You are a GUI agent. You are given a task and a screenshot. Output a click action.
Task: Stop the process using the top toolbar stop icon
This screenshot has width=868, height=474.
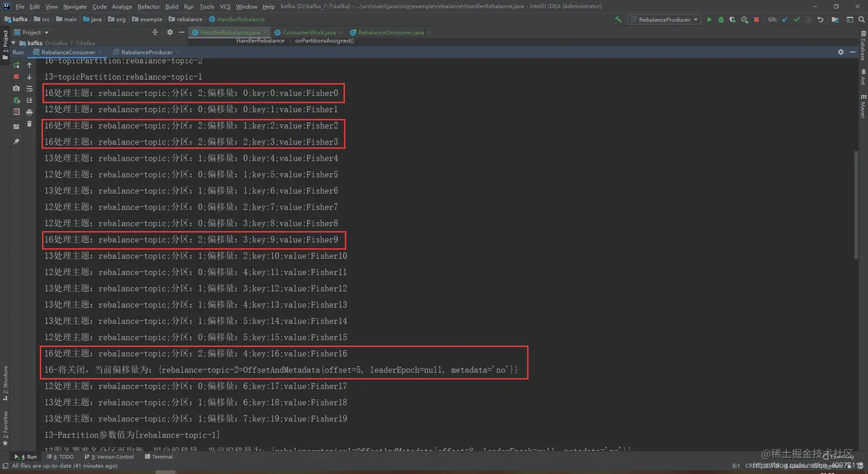(x=757, y=20)
